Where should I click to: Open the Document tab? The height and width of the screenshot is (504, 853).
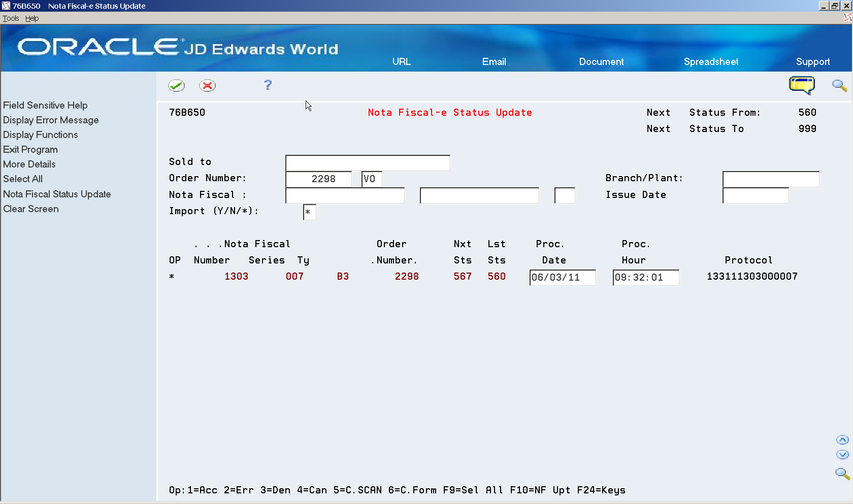click(601, 61)
